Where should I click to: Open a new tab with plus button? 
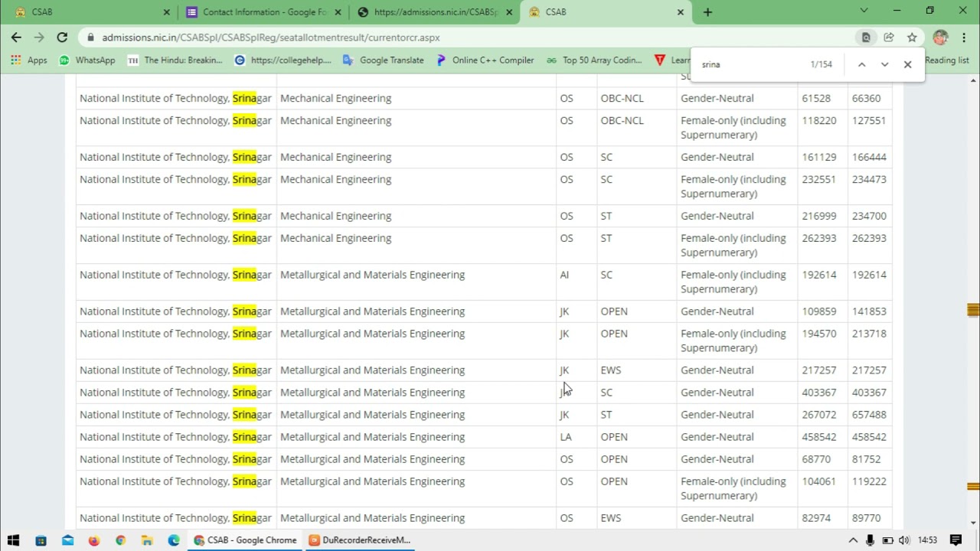tap(707, 11)
